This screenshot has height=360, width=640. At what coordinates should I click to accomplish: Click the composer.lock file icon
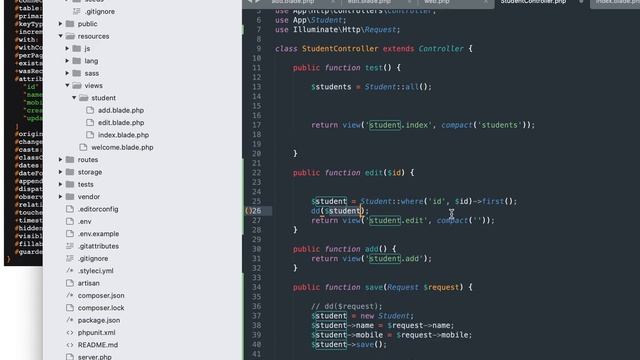pos(70,308)
